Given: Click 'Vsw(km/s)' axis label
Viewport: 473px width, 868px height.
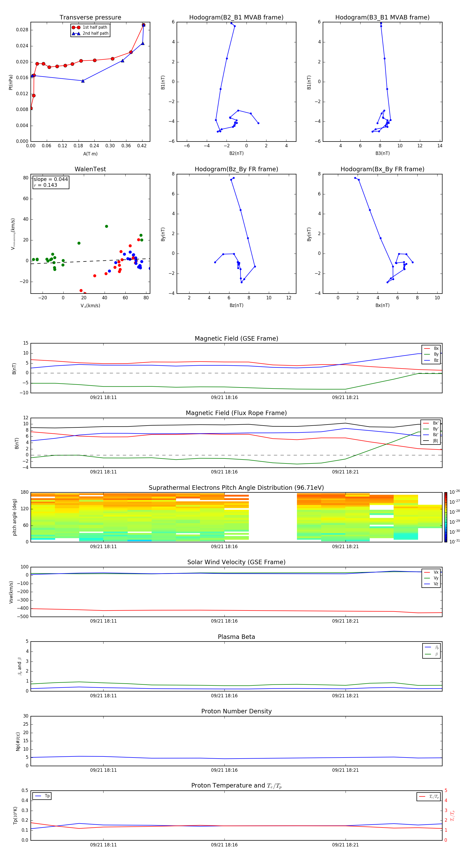Looking at the screenshot, I should tap(11, 592).
